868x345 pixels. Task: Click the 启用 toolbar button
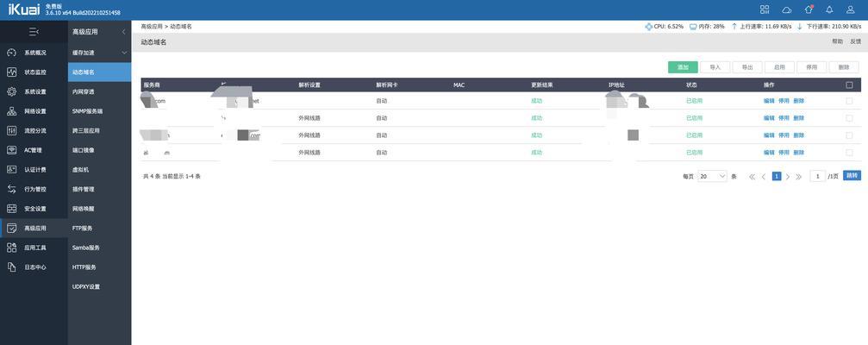[x=779, y=67]
